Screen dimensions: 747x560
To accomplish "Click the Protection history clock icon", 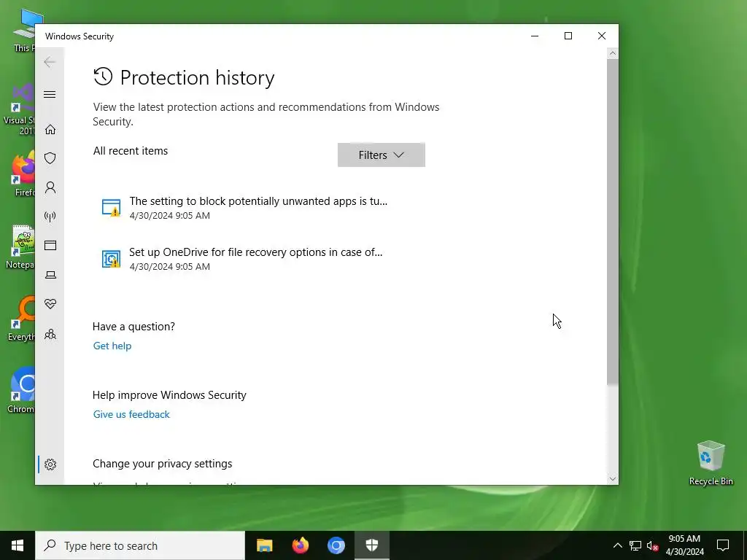I will pos(103,77).
